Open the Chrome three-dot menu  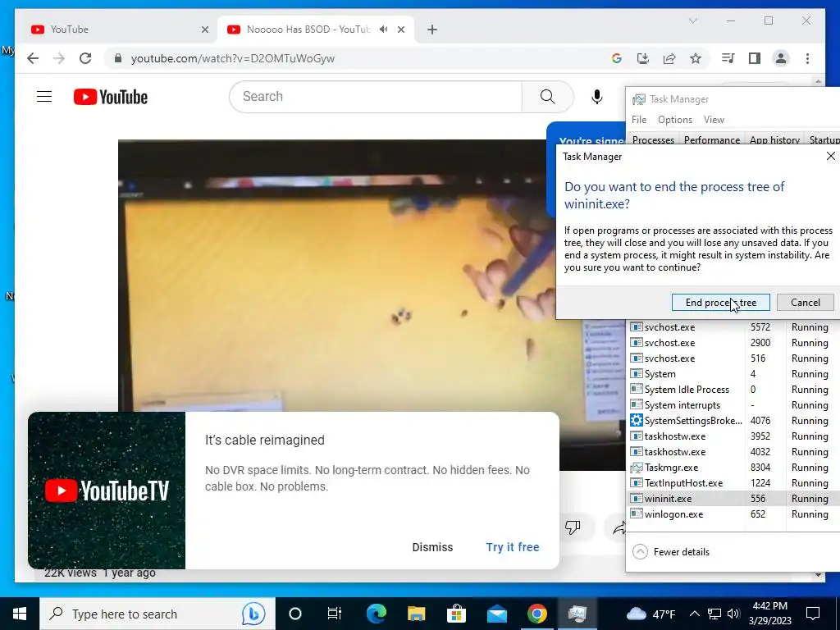pos(807,58)
